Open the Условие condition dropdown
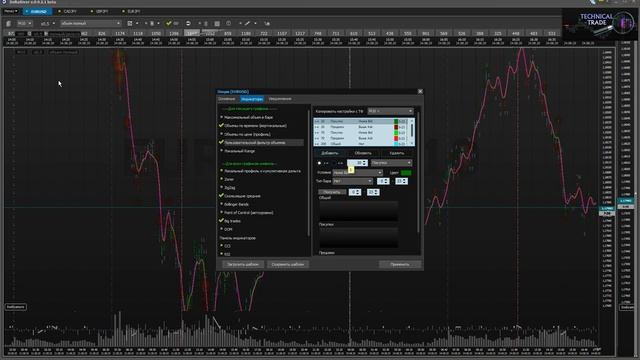This screenshot has height=360, width=640. 358,173
